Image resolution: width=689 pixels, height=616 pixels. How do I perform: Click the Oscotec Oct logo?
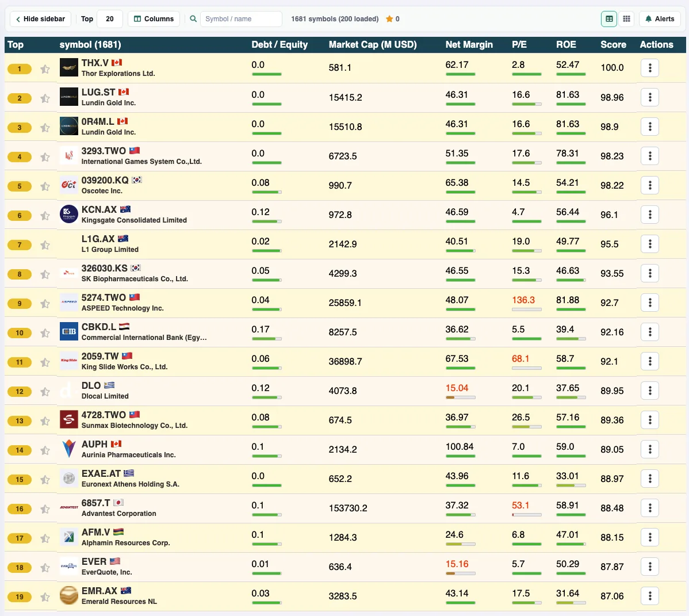69,185
